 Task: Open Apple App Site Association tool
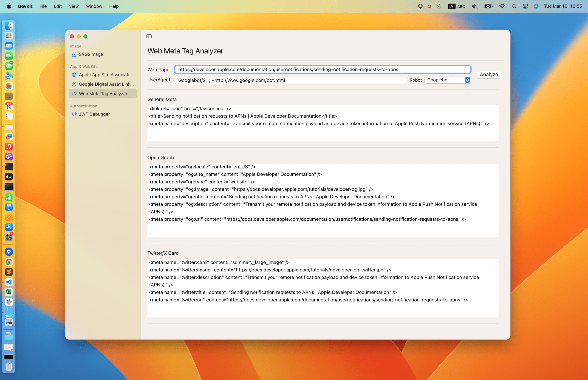coord(103,75)
